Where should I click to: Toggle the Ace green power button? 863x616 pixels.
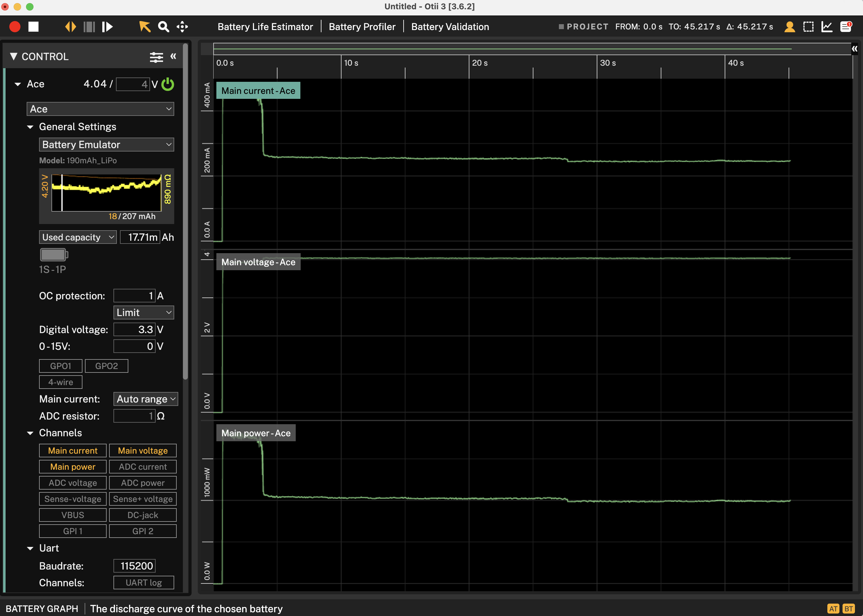point(168,84)
